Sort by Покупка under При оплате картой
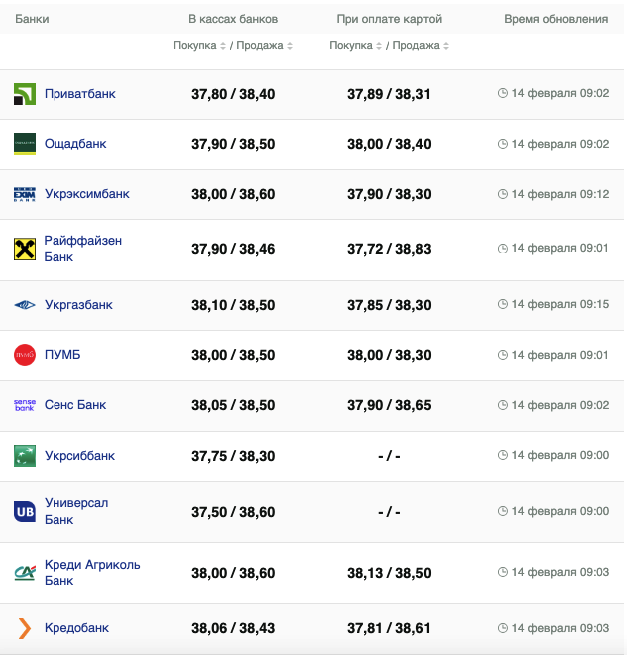The width and height of the screenshot is (627, 655). [354, 46]
